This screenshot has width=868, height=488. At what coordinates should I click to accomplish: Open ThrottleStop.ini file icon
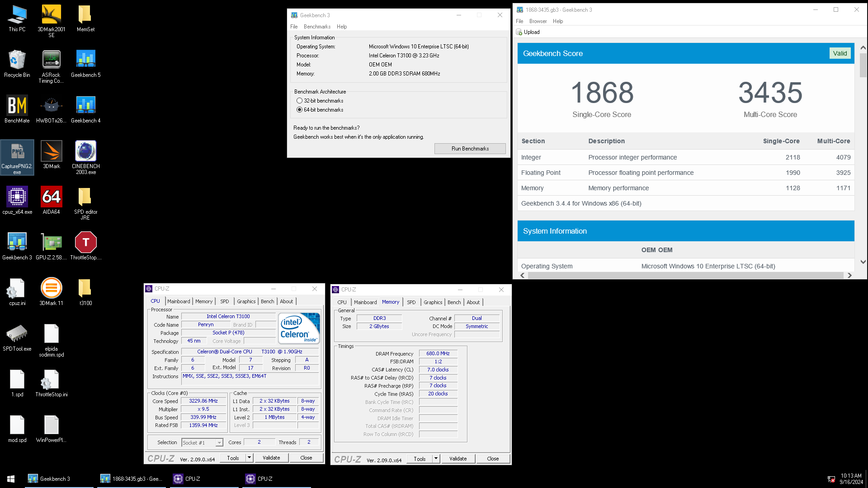click(51, 383)
